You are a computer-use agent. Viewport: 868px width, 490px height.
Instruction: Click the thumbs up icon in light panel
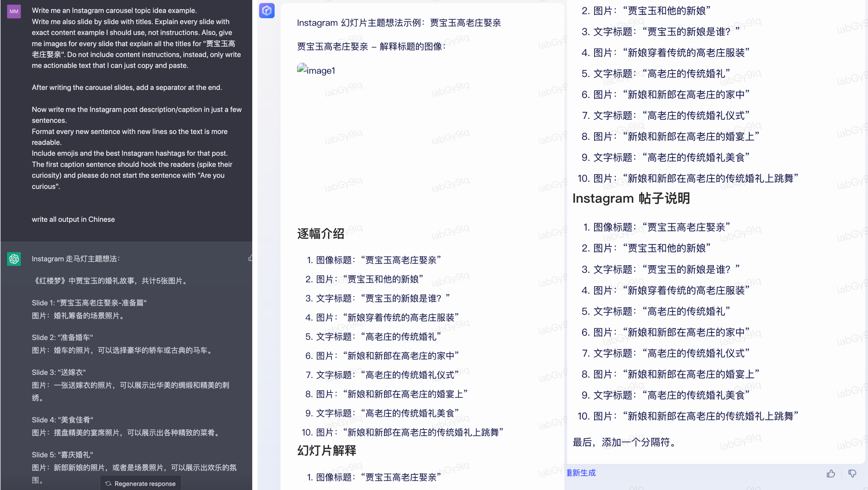831,473
